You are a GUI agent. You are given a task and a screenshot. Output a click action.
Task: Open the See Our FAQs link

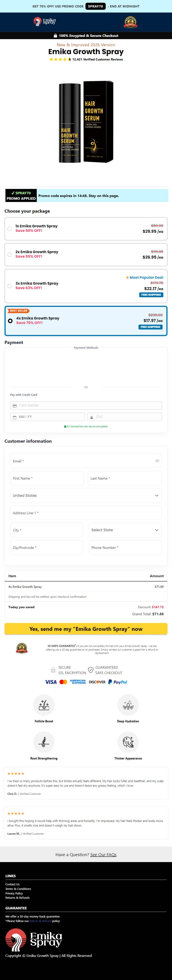coord(103,855)
